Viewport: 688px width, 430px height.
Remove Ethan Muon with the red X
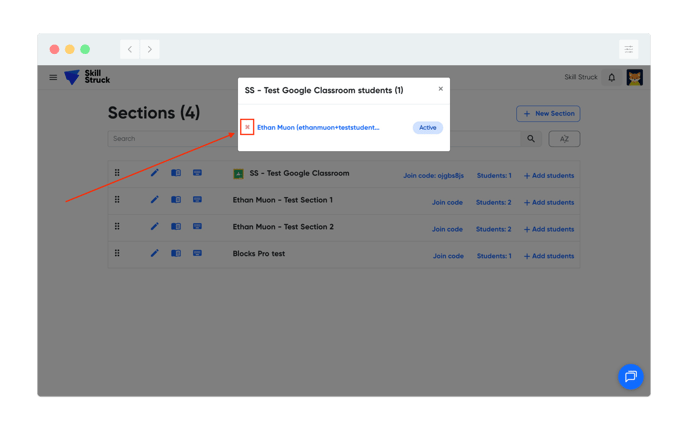pos(247,127)
